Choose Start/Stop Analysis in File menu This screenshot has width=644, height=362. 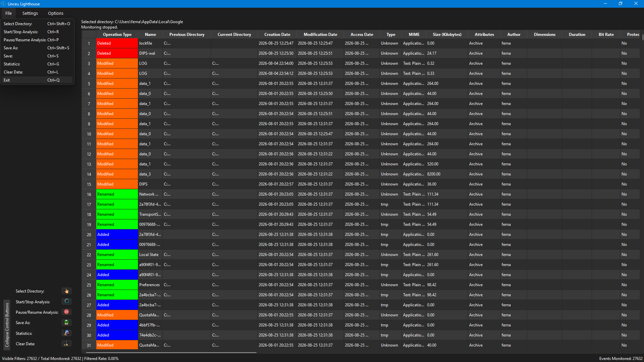coord(37,32)
